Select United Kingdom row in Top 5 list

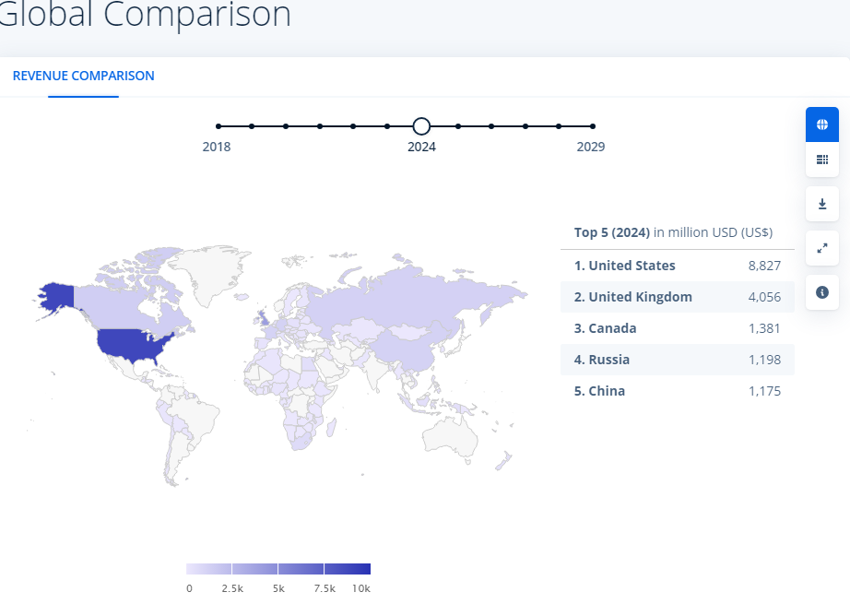click(677, 297)
